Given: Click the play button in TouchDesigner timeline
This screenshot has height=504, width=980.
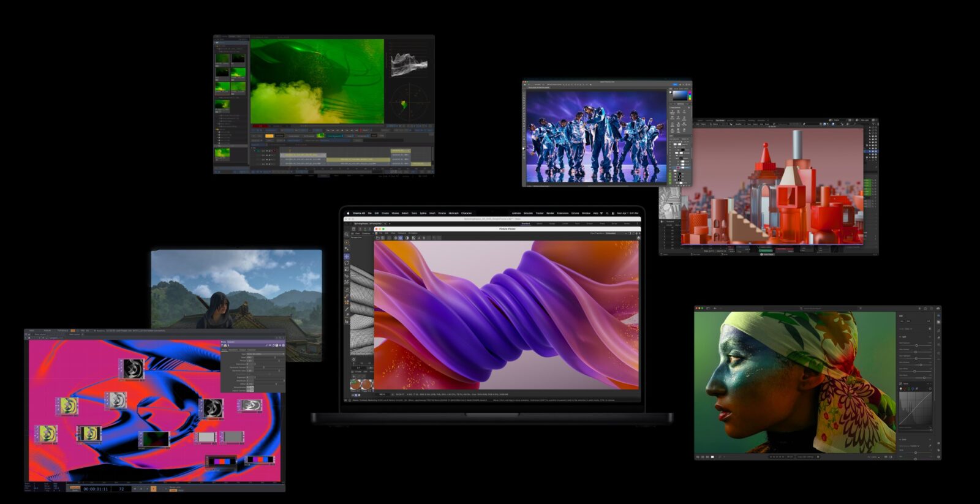Looking at the screenshot, I should (x=153, y=489).
